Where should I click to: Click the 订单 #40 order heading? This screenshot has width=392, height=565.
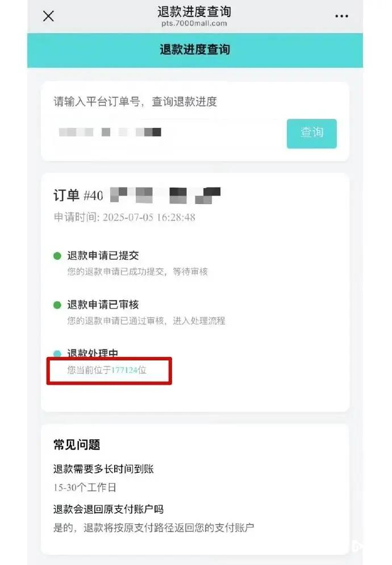click(79, 196)
